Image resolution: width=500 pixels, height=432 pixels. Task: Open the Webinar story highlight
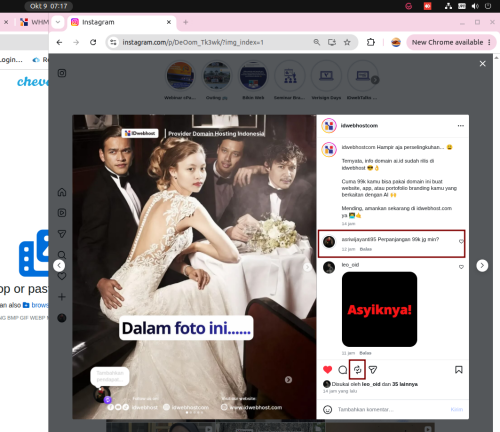[x=180, y=76]
